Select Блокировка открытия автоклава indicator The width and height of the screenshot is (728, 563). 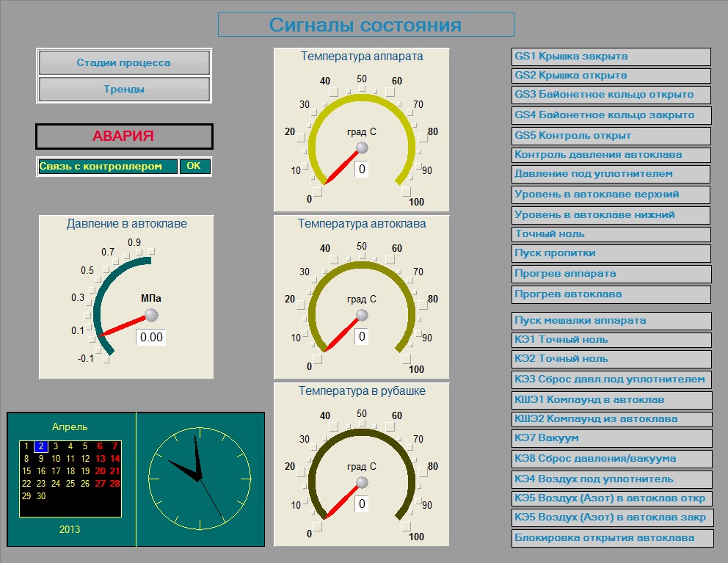pyautogui.click(x=611, y=538)
